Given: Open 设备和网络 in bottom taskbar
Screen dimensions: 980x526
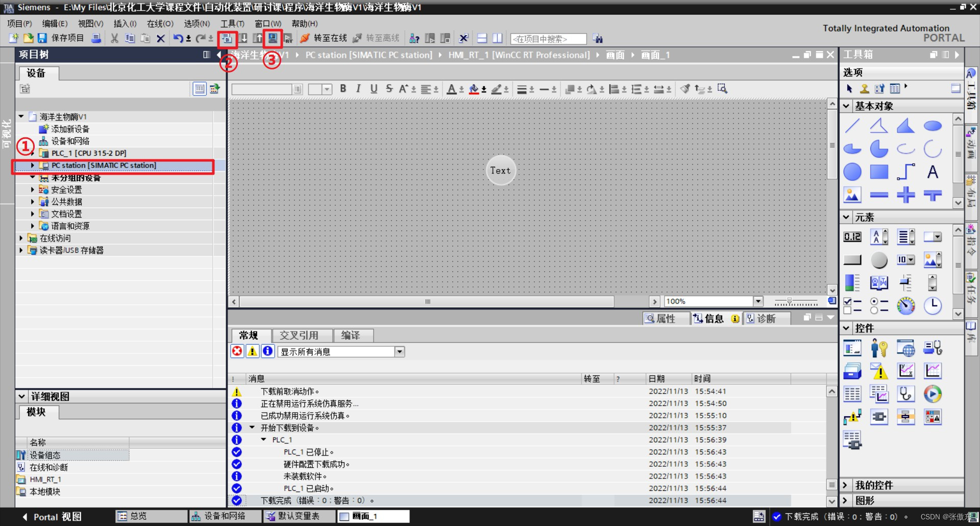Looking at the screenshot, I should (x=225, y=516).
